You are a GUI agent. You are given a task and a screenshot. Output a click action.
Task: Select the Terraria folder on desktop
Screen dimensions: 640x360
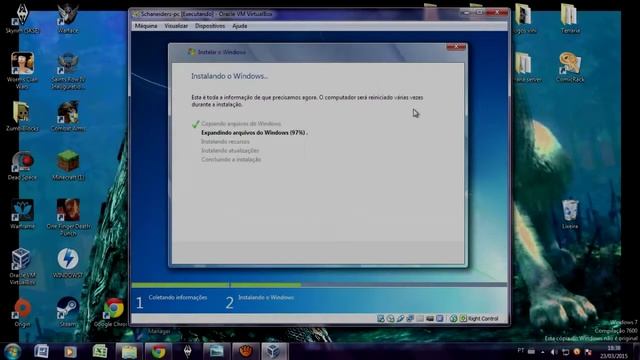click(570, 19)
